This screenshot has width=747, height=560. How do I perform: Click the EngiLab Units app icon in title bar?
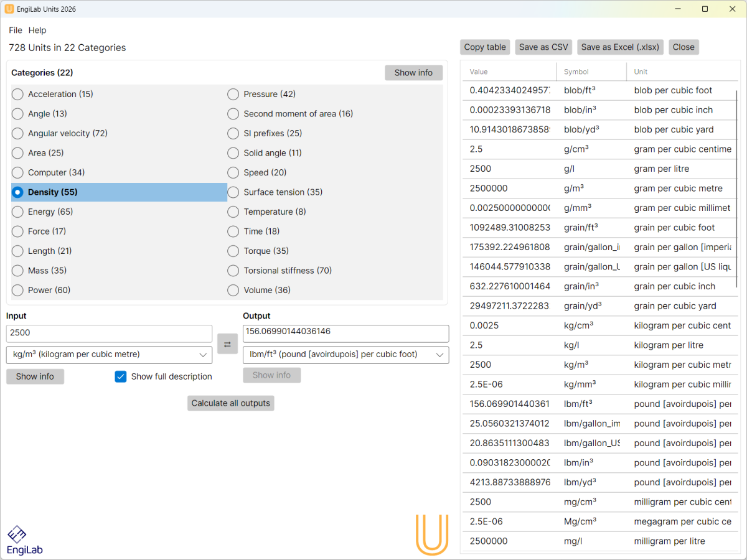point(9,9)
